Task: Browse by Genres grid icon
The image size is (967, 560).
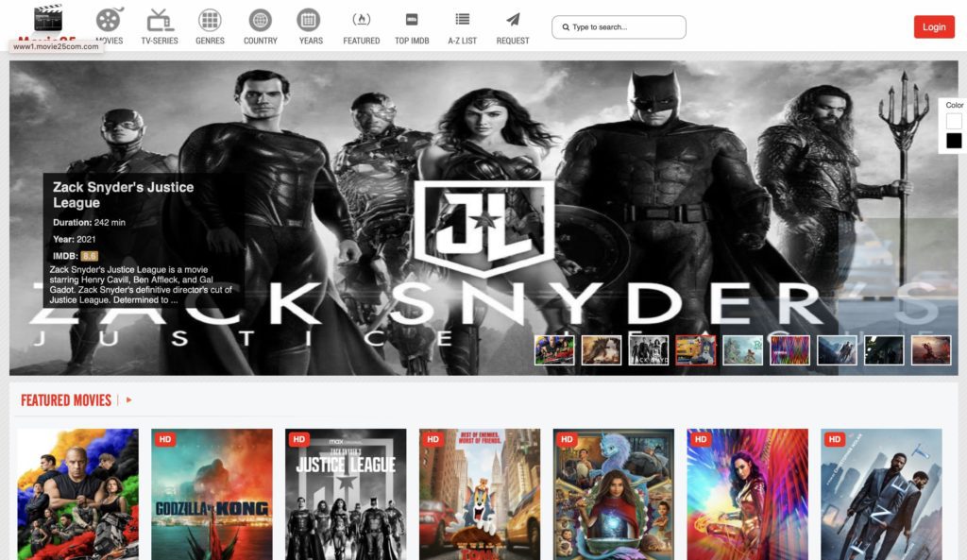Action: [x=210, y=25]
